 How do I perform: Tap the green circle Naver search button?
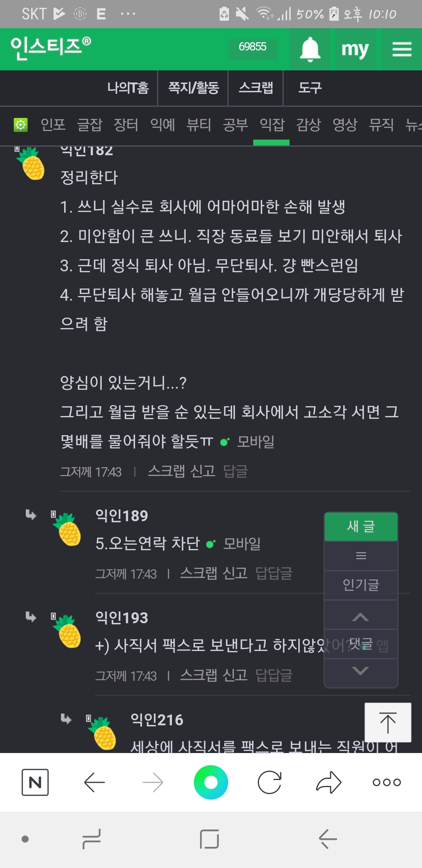(x=211, y=782)
